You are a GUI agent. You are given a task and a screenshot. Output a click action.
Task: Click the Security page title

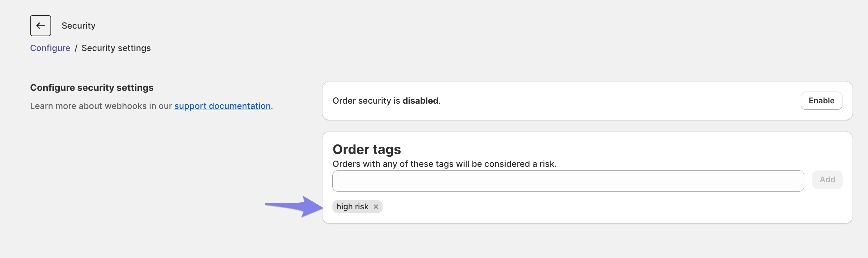pyautogui.click(x=78, y=26)
